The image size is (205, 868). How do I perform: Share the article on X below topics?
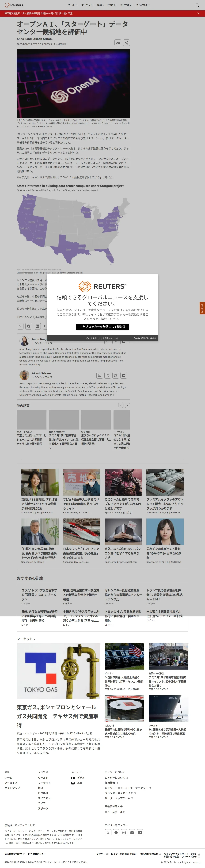pyautogui.click(x=20, y=326)
